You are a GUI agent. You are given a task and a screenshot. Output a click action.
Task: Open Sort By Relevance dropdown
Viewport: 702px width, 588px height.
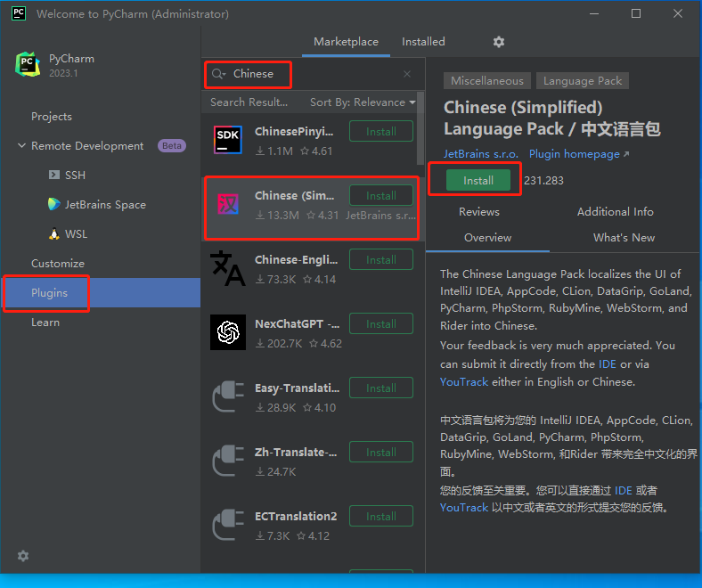tap(363, 102)
